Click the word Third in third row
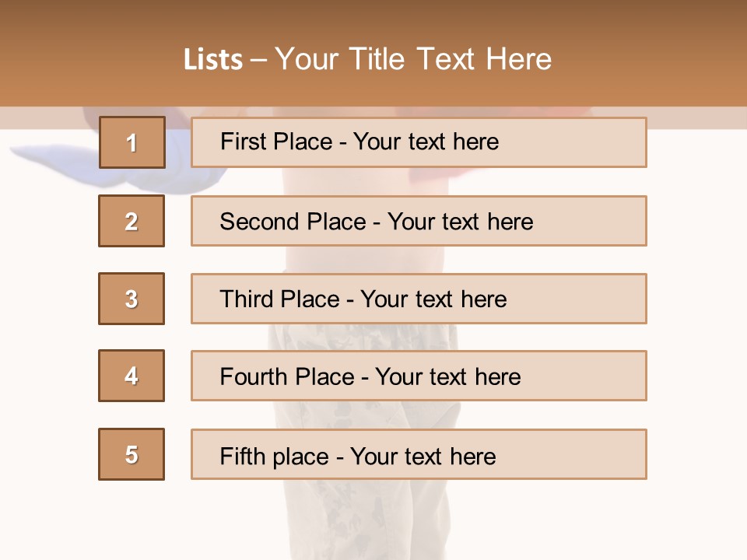The height and width of the screenshot is (560, 747). [x=246, y=299]
